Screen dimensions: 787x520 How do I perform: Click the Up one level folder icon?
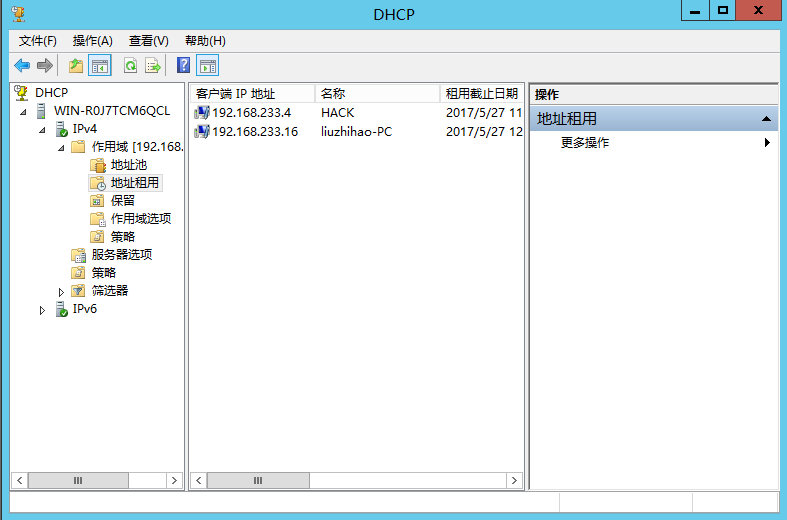click(x=76, y=66)
